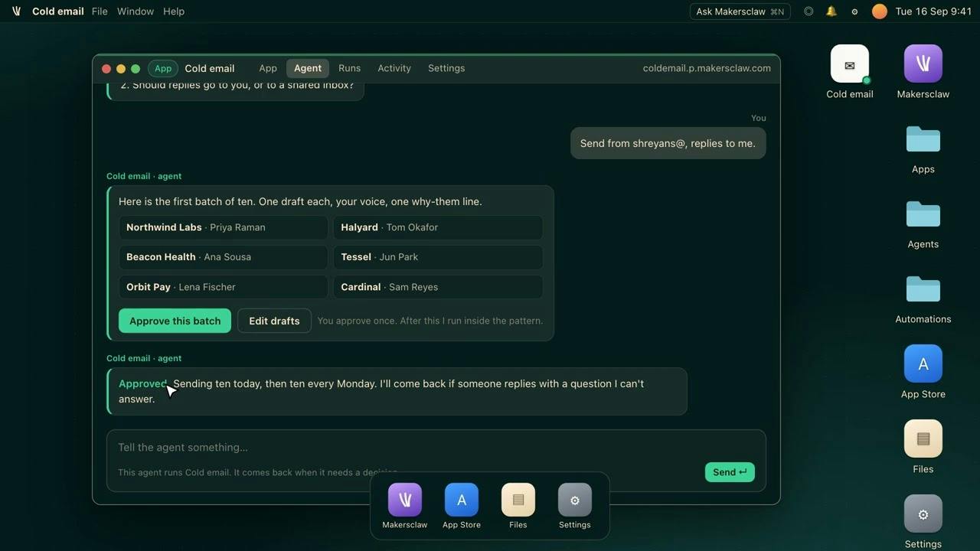Viewport: 980px width, 551px height.
Task: Click the Makersclaw logo in the menu bar
Action: [x=16, y=11]
